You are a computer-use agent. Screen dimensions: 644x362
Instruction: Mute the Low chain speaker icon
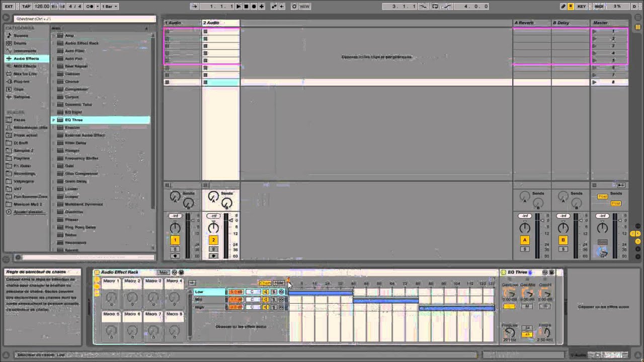tap(266, 292)
